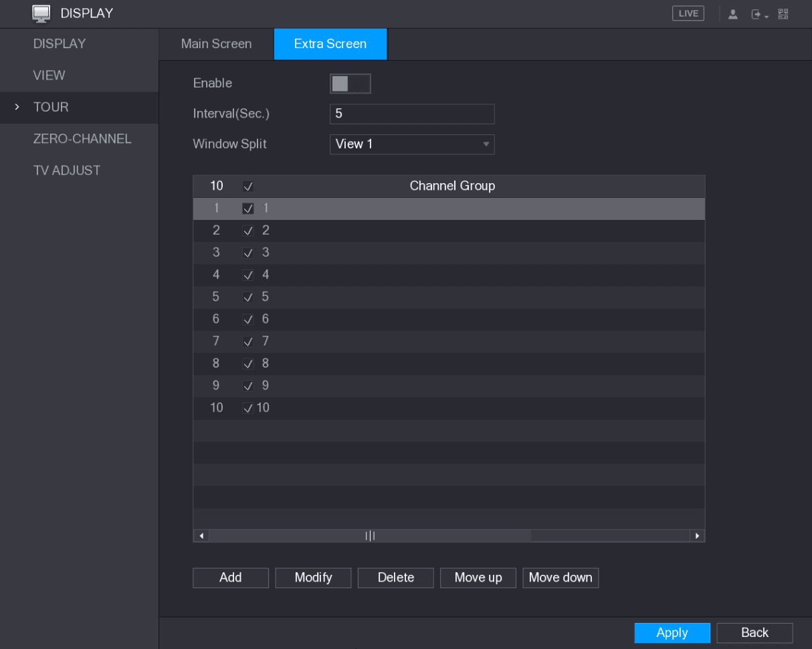Image resolution: width=812 pixels, height=649 pixels.
Task: Click the Channel Group column header
Action: (x=452, y=186)
